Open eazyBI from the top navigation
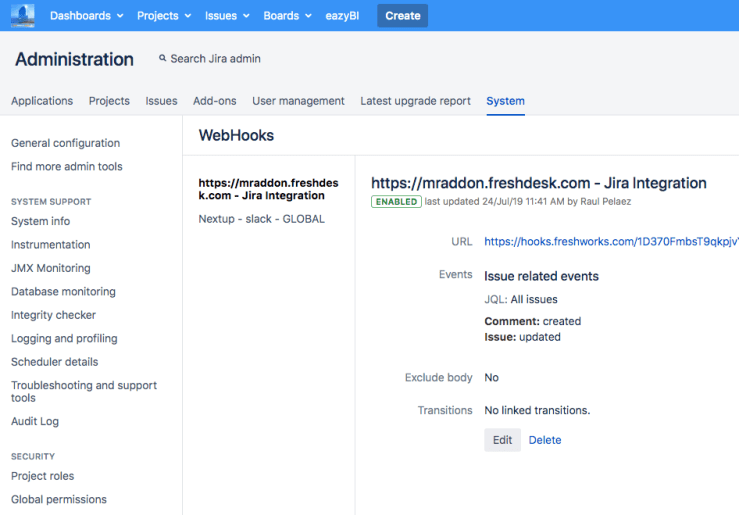Image resolution: width=739 pixels, height=515 pixels. [342, 16]
